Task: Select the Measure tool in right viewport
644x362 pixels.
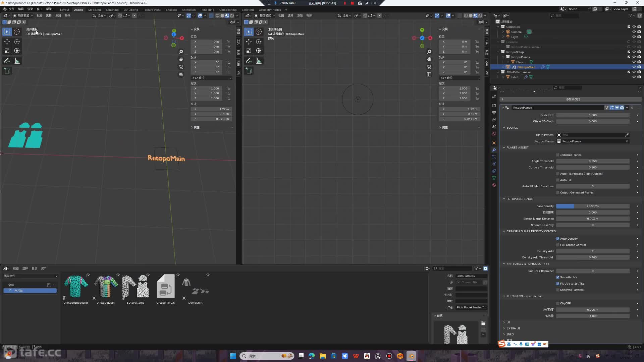Action: [x=259, y=61]
